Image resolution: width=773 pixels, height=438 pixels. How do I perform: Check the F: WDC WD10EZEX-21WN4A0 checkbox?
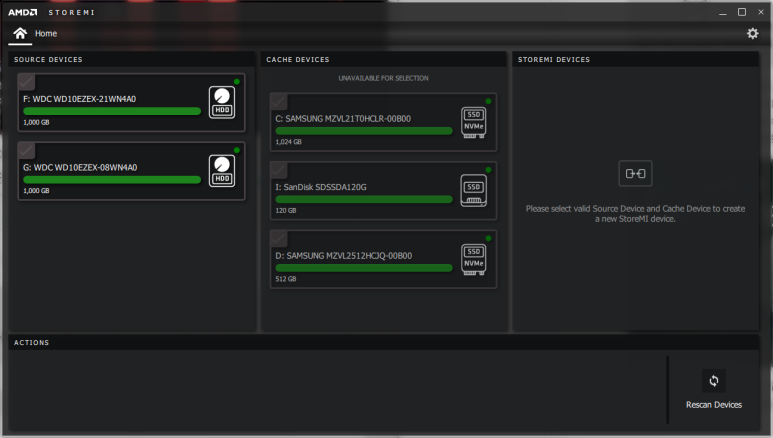coord(26,82)
